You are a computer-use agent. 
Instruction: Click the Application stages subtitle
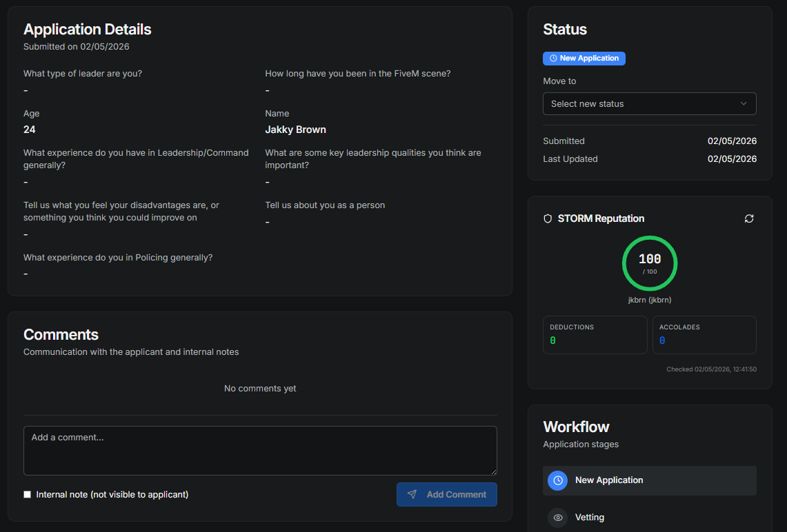pyautogui.click(x=581, y=444)
